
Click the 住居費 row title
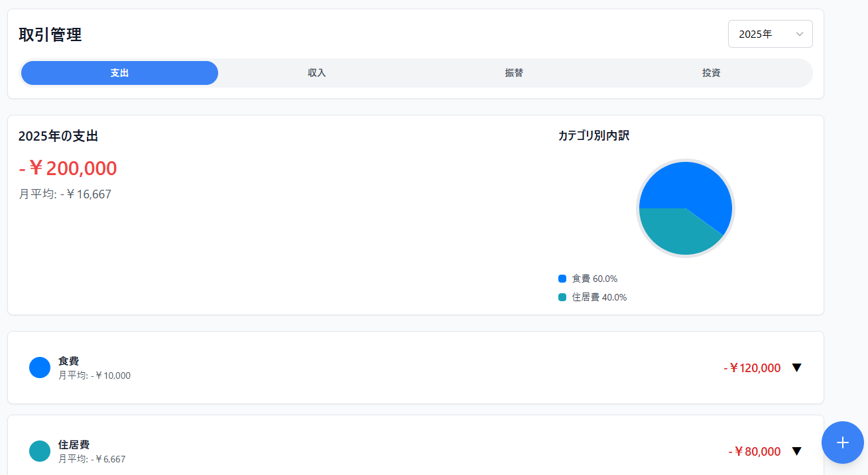[x=74, y=444]
